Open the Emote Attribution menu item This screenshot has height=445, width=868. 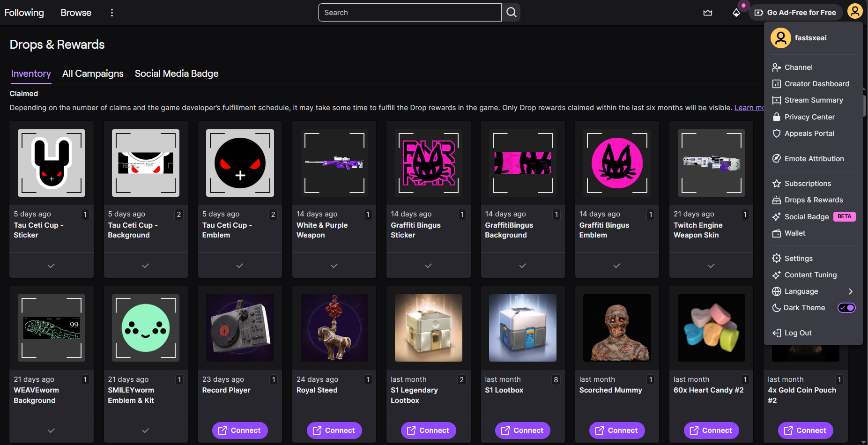click(814, 159)
